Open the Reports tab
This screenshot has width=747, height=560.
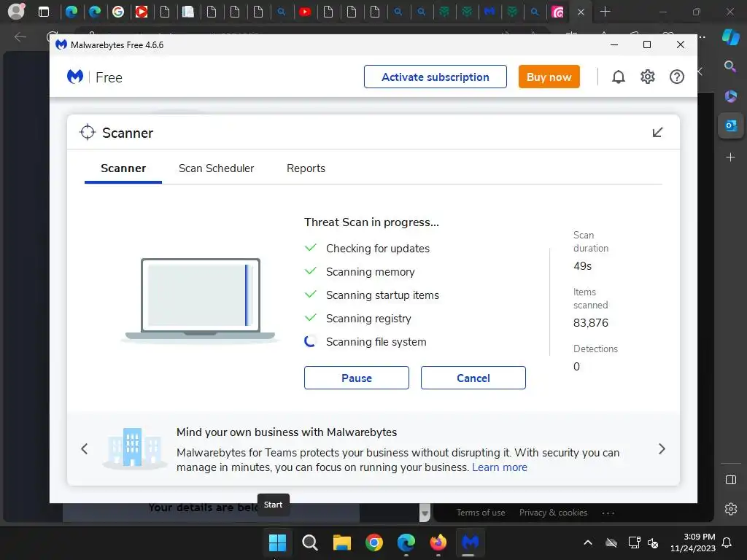pyautogui.click(x=306, y=168)
